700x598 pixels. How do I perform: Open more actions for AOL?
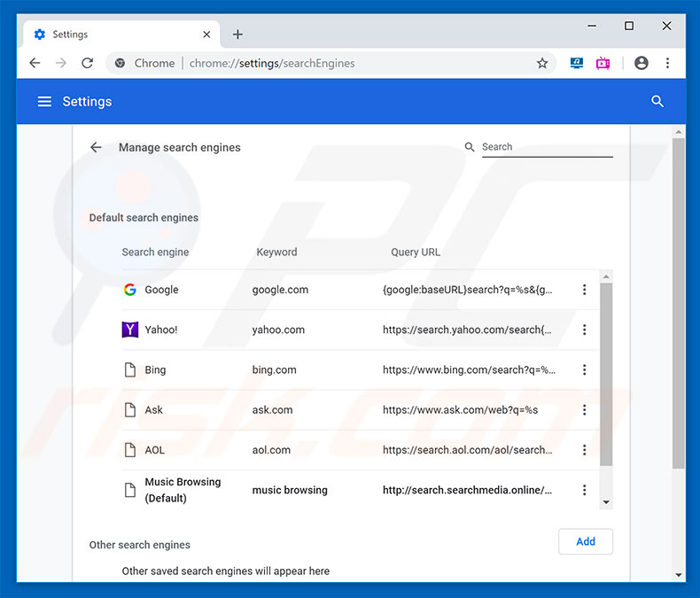click(x=584, y=450)
